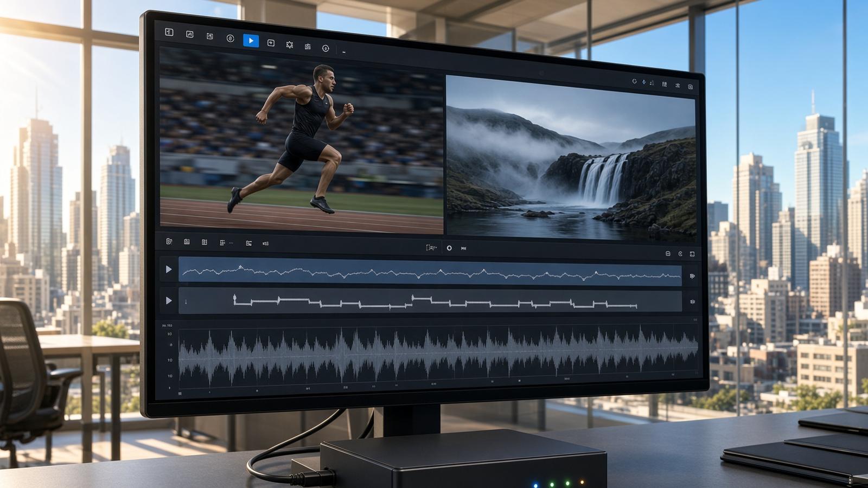Click the skip-to-next button below the previews
Screen dimensions: 868x488
464,248
